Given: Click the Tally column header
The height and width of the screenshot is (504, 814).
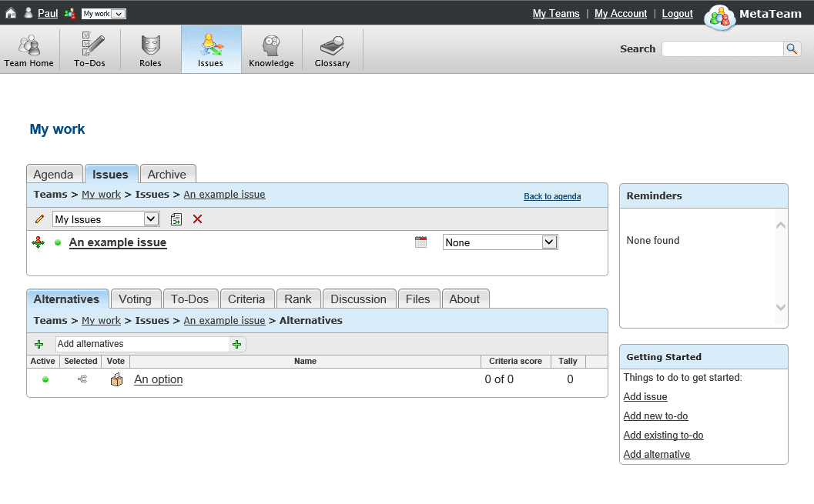Looking at the screenshot, I should (568, 362).
